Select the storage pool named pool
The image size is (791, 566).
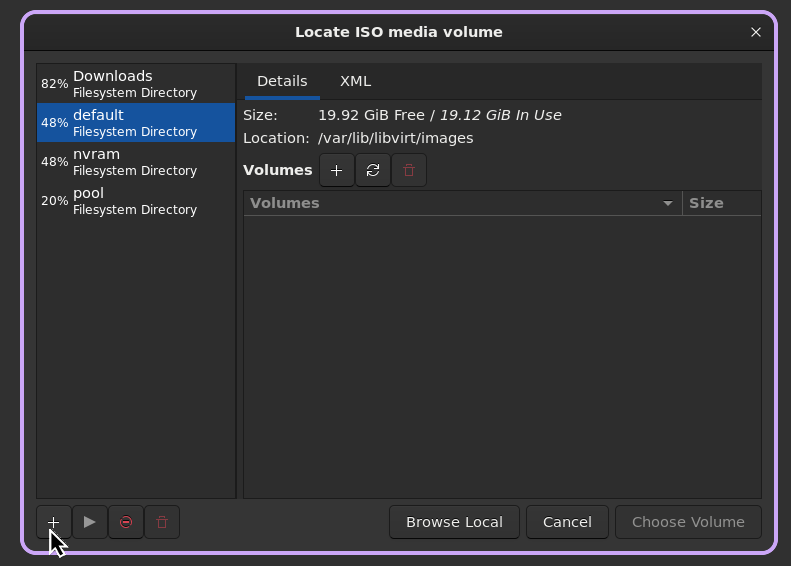click(x=136, y=201)
